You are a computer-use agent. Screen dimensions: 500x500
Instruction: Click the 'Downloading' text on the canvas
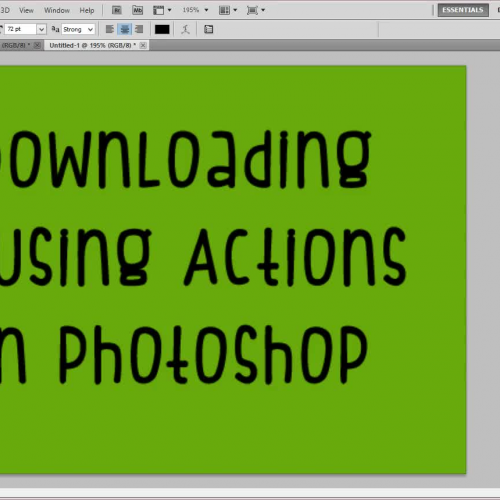coord(185,160)
